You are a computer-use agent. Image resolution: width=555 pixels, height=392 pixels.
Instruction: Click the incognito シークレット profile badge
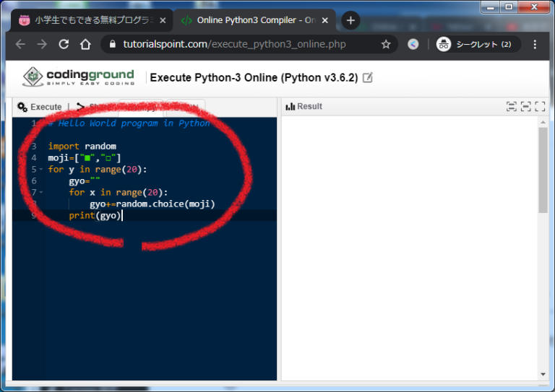[474, 44]
